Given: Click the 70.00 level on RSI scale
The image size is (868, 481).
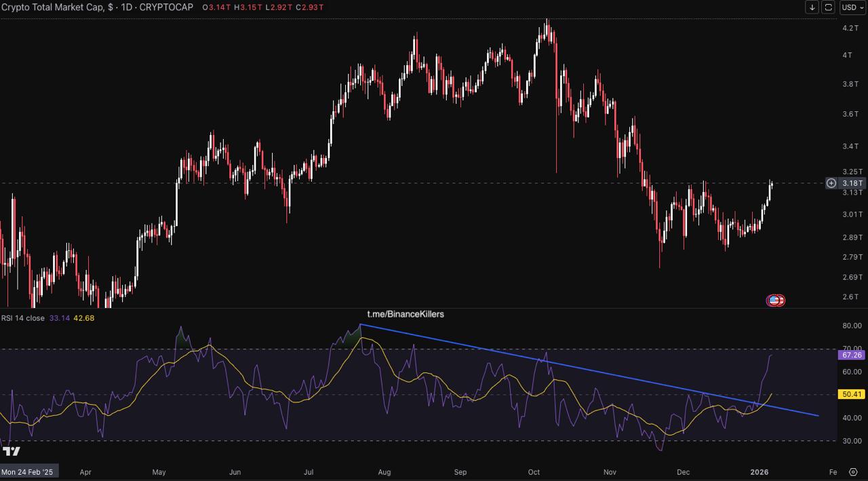Looking at the screenshot, I should click(852, 349).
